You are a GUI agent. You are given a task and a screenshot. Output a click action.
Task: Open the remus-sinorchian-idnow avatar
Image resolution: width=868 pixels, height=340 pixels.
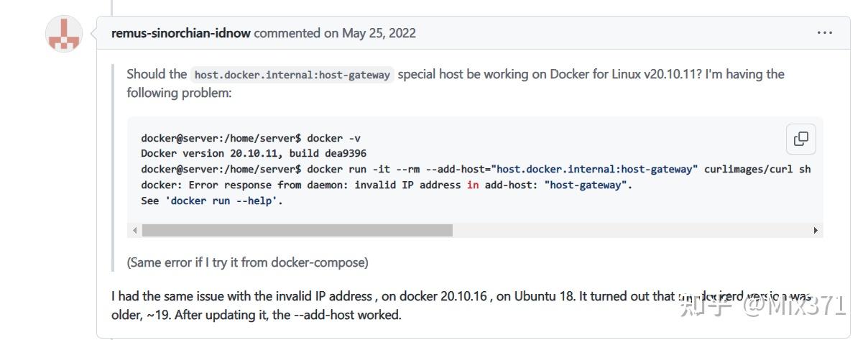coord(63,33)
